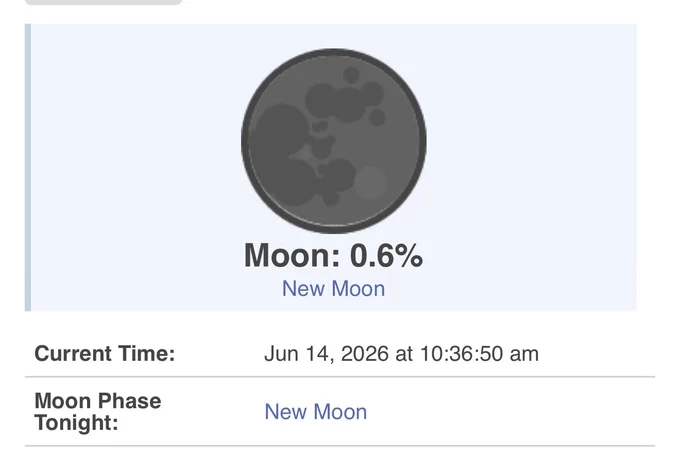
Task: Click the Jun 14, 2026 date text
Action: (x=326, y=354)
